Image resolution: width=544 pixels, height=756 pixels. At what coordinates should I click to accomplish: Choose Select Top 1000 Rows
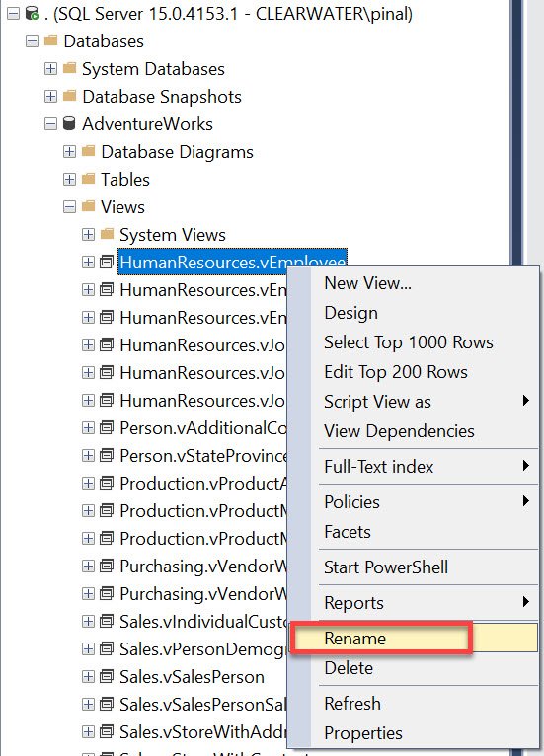[414, 342]
